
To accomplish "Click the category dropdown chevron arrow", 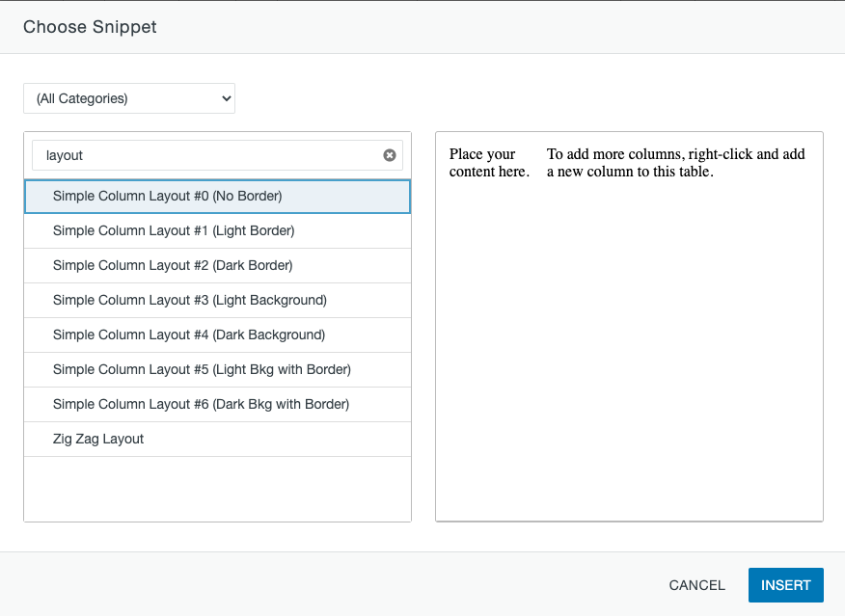I will (227, 98).
